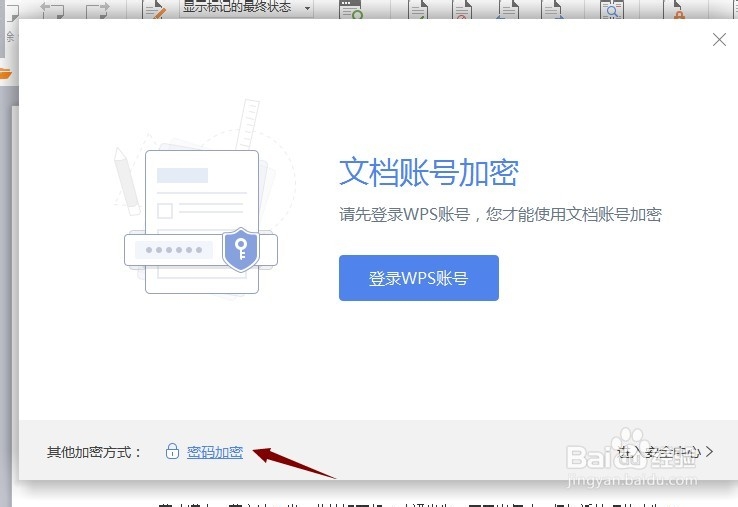Image resolution: width=738 pixels, height=507 pixels.
Task: Click the 文档账号加密 heading text
Action: [x=429, y=173]
